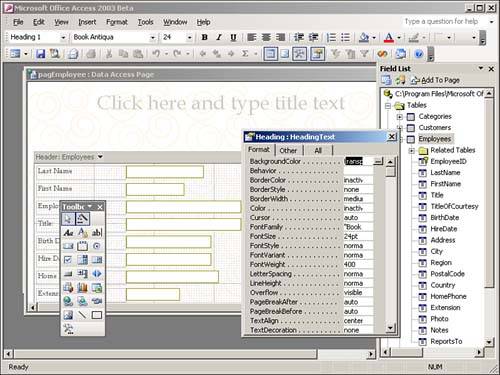Select the HireDate field in Field List
Screen dimensions: 500x375
pos(444,229)
